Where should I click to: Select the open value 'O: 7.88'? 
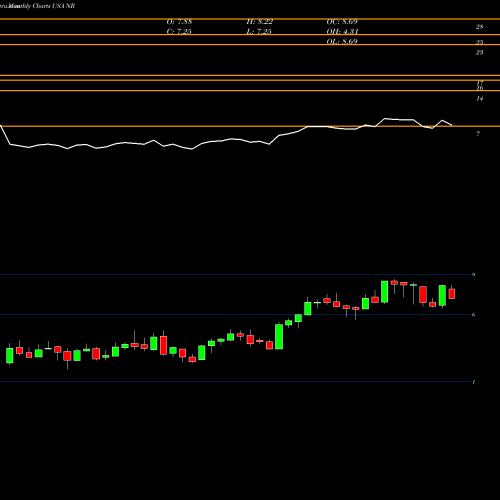click(x=179, y=22)
